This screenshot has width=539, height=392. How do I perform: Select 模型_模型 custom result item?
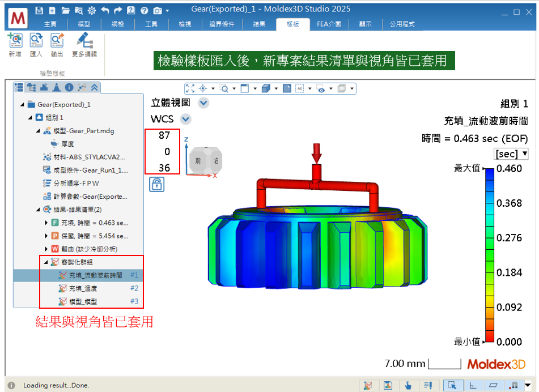pyautogui.click(x=83, y=301)
